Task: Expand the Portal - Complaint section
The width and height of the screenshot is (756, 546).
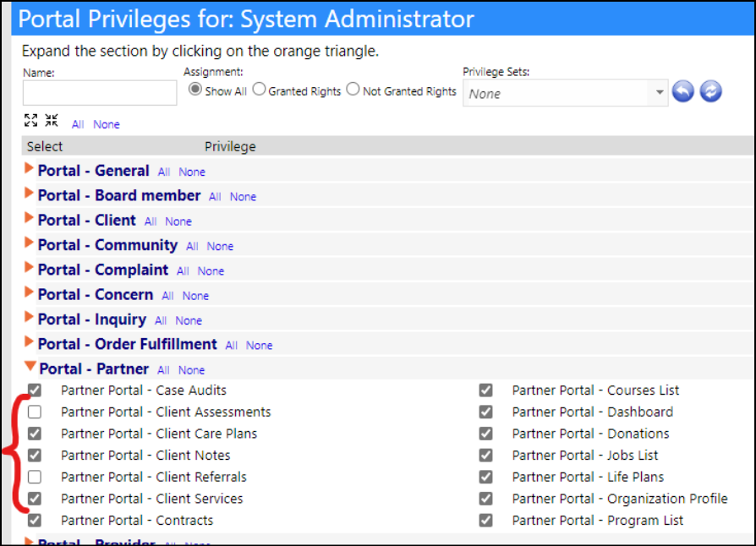Action: [29, 267]
